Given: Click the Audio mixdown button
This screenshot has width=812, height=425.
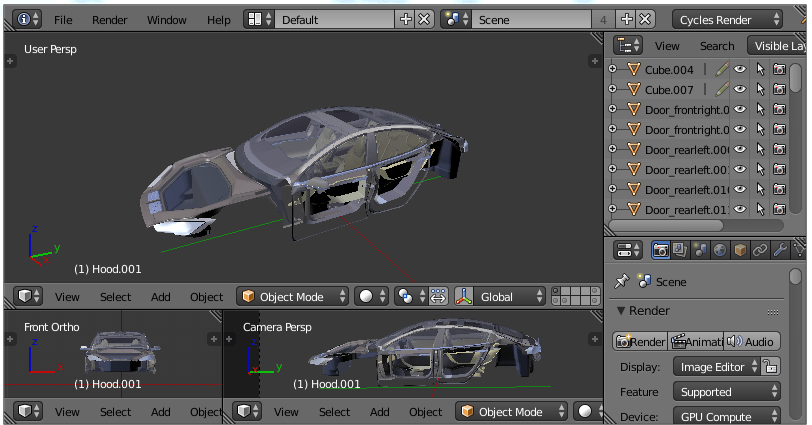Looking at the screenshot, I should pyautogui.click(x=752, y=342).
